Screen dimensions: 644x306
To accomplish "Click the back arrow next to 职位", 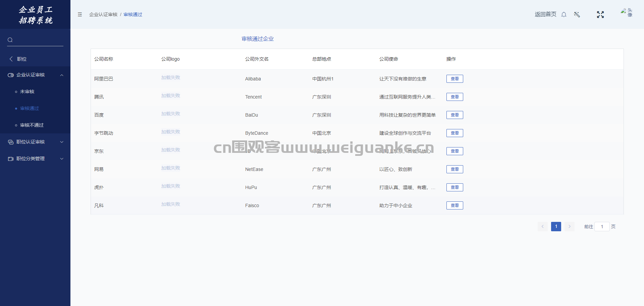I will 11,59.
